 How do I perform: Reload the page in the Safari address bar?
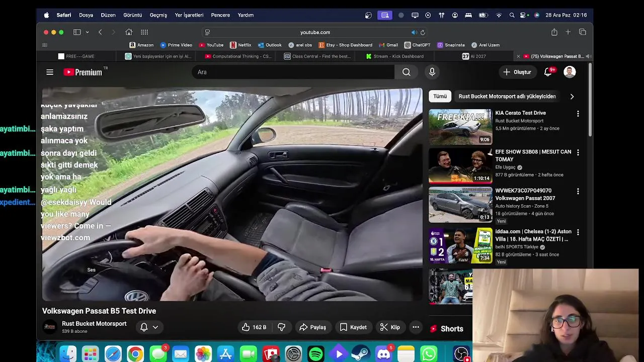tap(423, 32)
